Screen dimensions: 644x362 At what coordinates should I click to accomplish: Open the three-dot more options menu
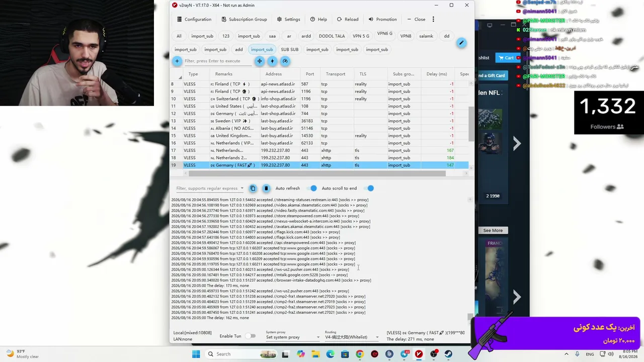(433, 19)
